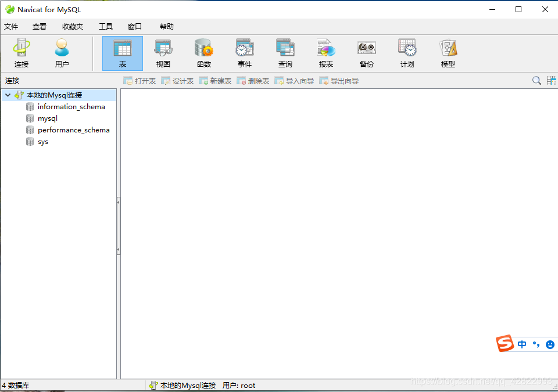
Task: Select the information_schema database
Action: click(x=71, y=107)
